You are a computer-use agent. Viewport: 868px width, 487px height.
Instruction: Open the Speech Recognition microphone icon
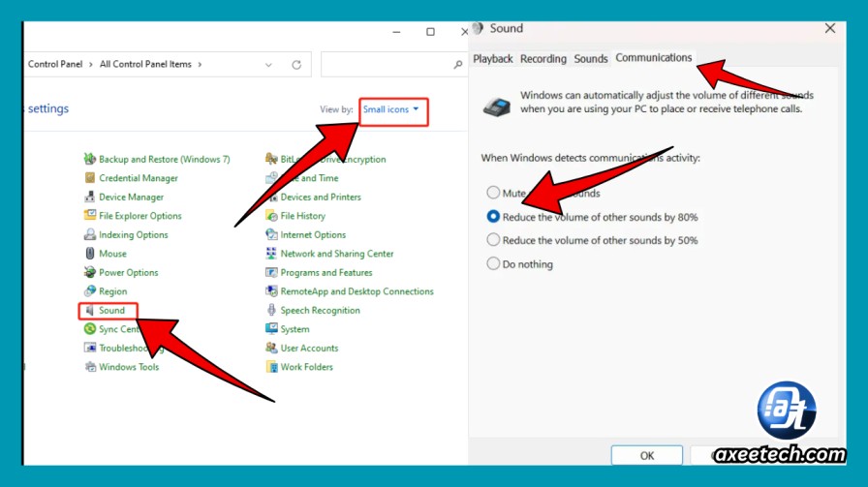[271, 310]
